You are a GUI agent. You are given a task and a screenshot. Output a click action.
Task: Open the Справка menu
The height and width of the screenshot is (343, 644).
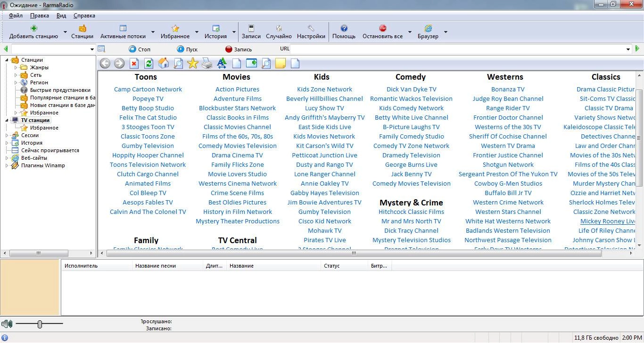tap(84, 16)
